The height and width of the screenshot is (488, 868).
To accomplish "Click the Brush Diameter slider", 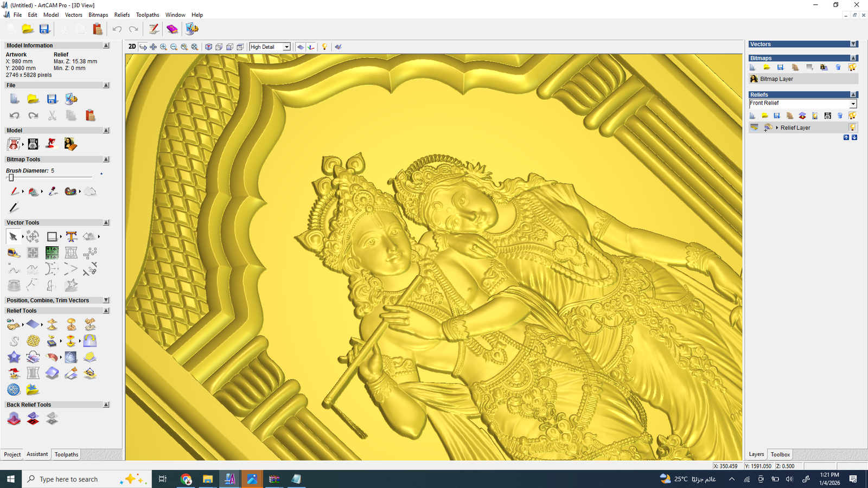I will coord(11,178).
